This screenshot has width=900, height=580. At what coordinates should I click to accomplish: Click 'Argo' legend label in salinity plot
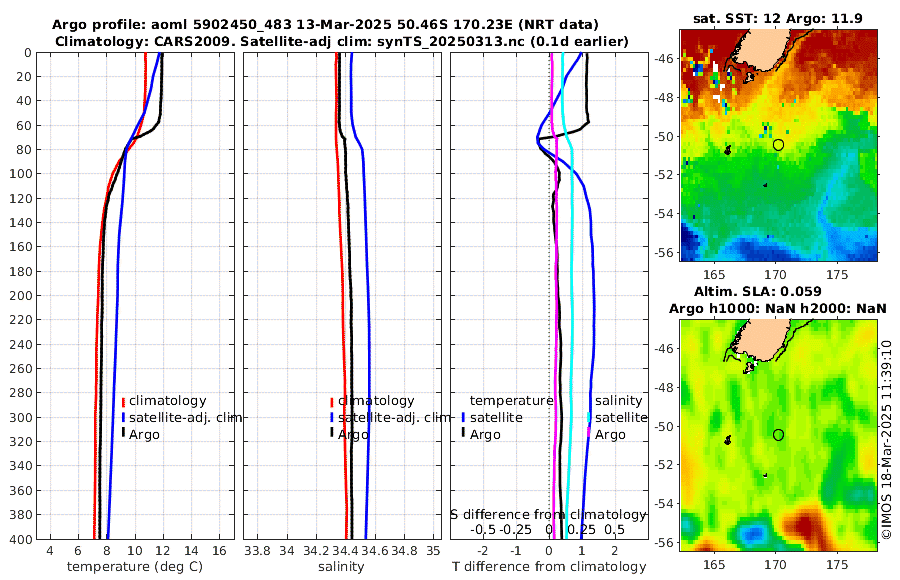pos(353,435)
